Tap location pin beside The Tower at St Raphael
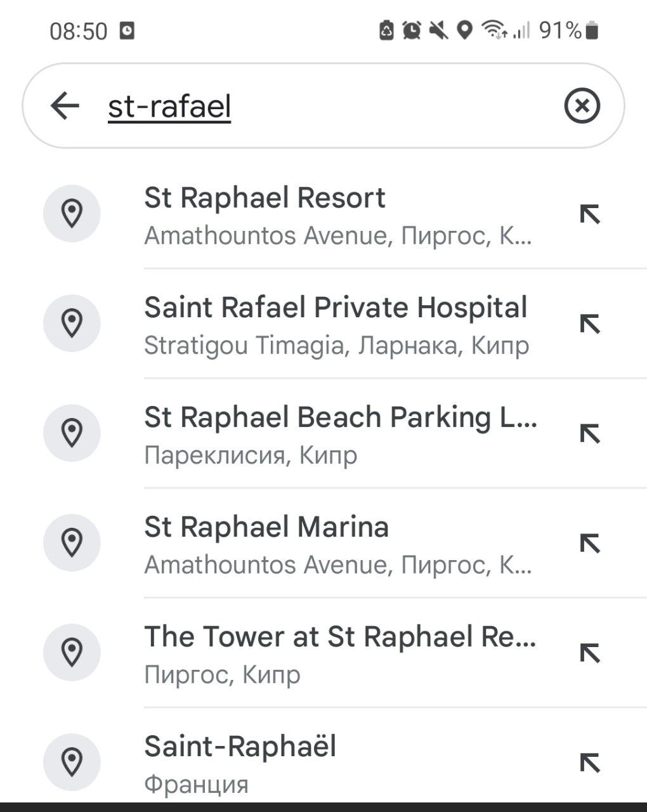647x812 pixels. coord(72,652)
